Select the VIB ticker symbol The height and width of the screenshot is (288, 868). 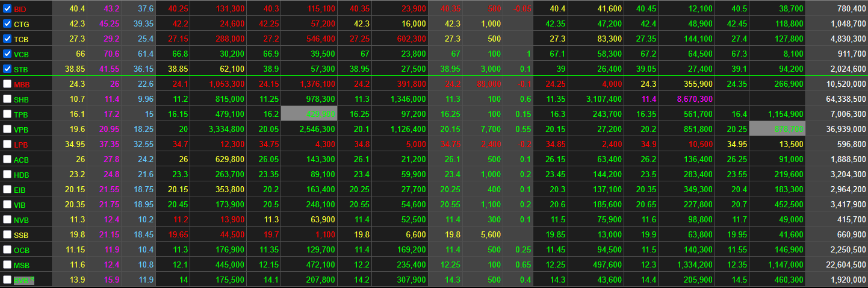20,205
